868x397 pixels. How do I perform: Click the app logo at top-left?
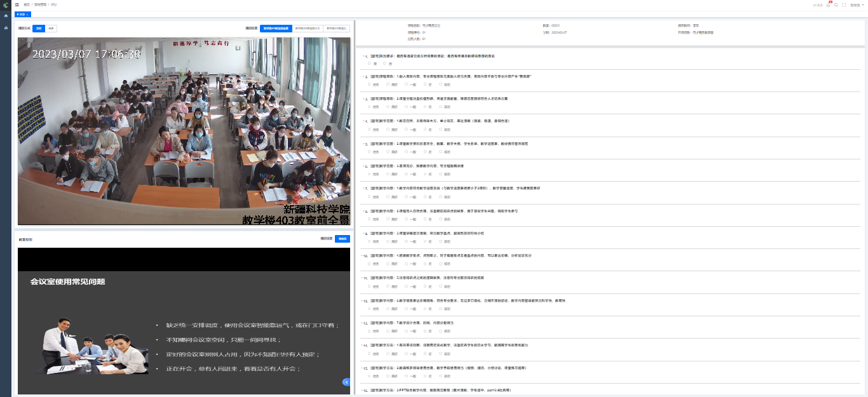6,5
